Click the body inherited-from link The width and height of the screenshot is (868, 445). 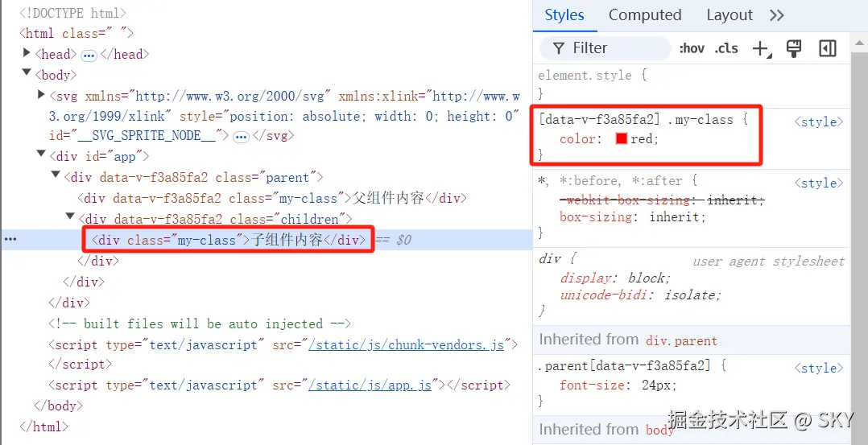coord(659,430)
